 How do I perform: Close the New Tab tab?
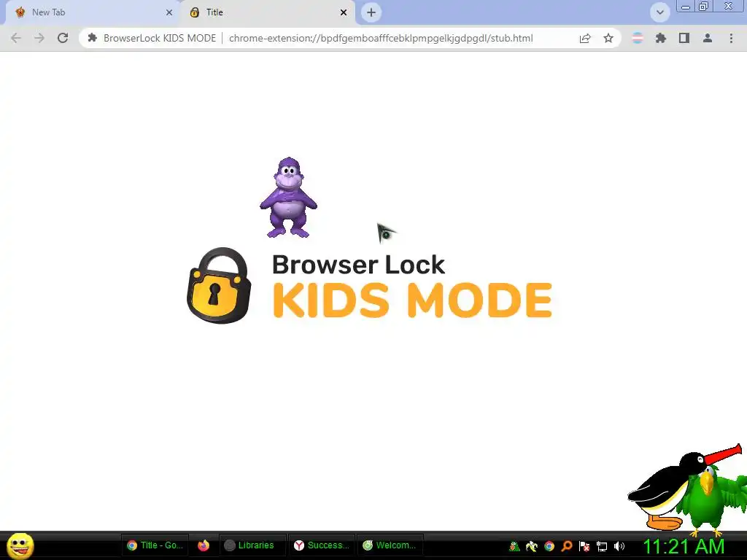pyautogui.click(x=169, y=13)
